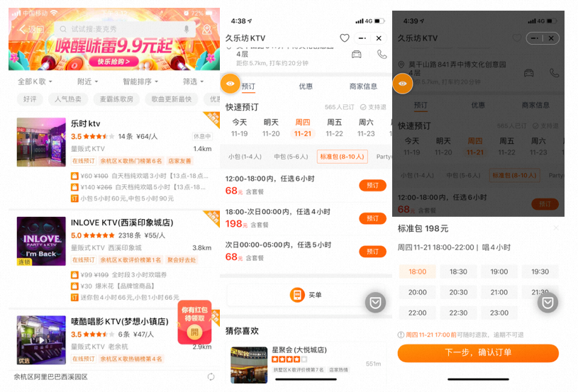578x392 pixels.
Task: Tap the refund notice info icon
Action: point(401,335)
